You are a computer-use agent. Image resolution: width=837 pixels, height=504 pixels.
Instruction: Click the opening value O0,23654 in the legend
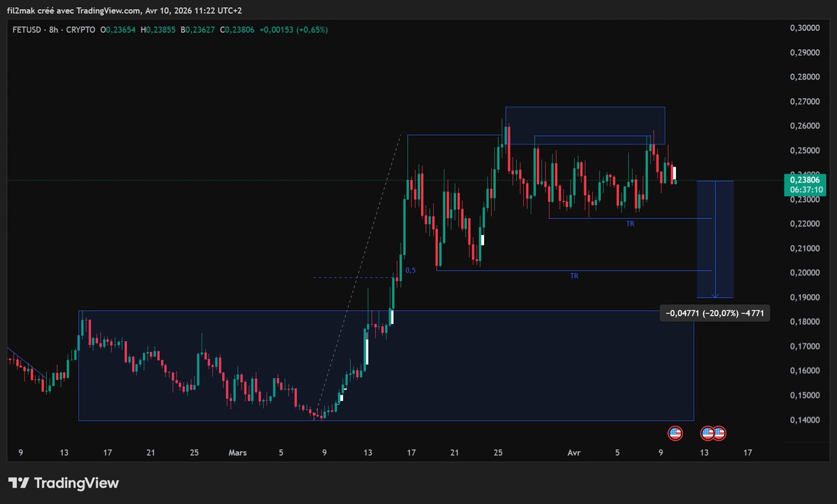(119, 30)
